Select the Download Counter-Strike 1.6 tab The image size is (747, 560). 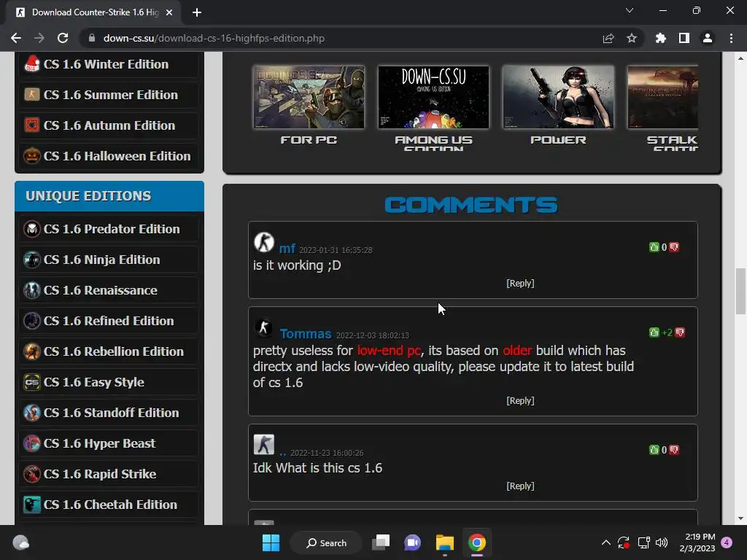[x=94, y=12]
